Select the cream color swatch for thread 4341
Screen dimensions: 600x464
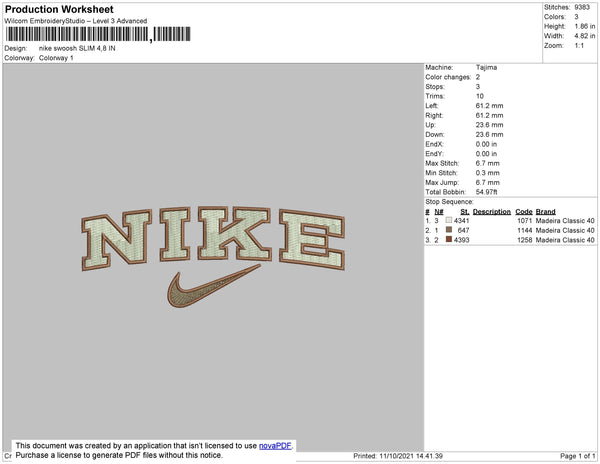[449, 220]
